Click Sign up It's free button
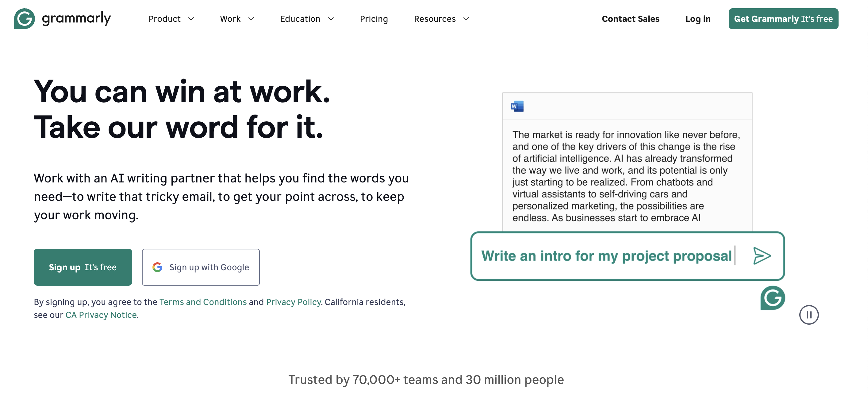This screenshot has width=868, height=395. pyautogui.click(x=83, y=267)
